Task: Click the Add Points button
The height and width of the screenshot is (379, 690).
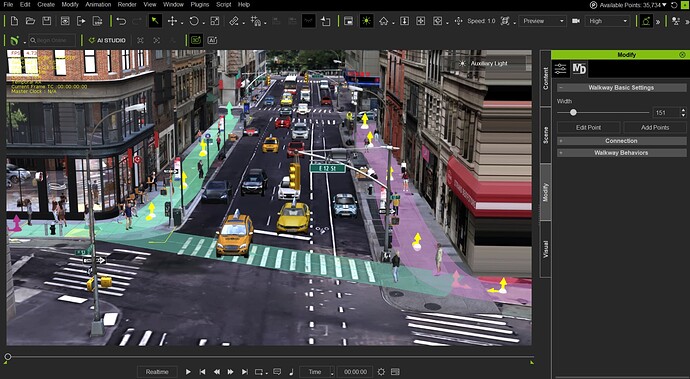Action: pos(655,128)
